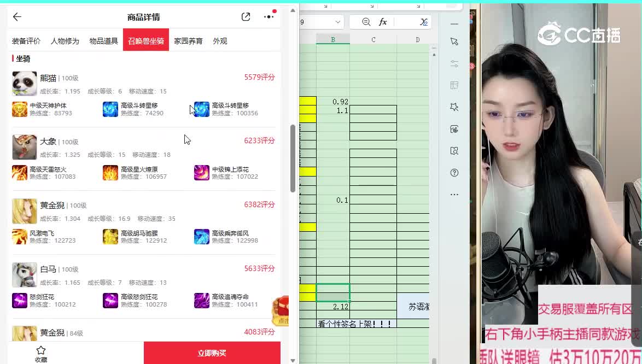The height and width of the screenshot is (364, 642).
Task: Open the help question mark icon
Action: [x=454, y=173]
